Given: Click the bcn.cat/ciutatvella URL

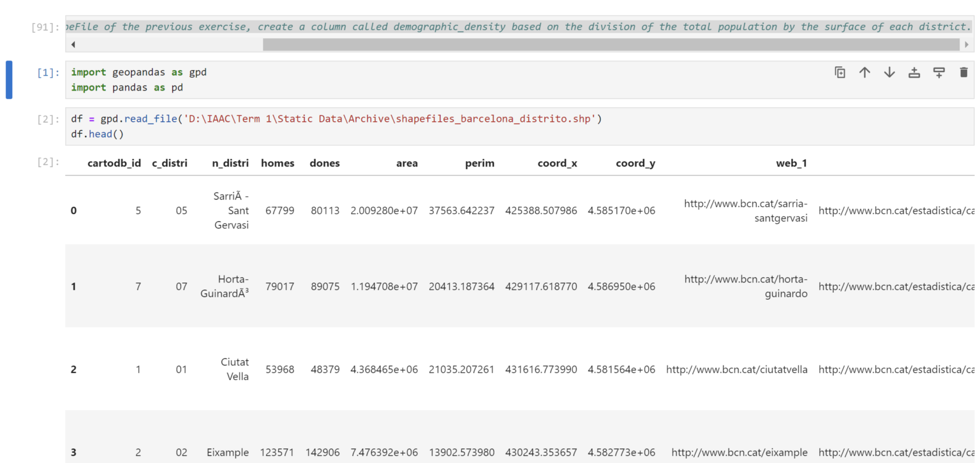Looking at the screenshot, I should (737, 369).
